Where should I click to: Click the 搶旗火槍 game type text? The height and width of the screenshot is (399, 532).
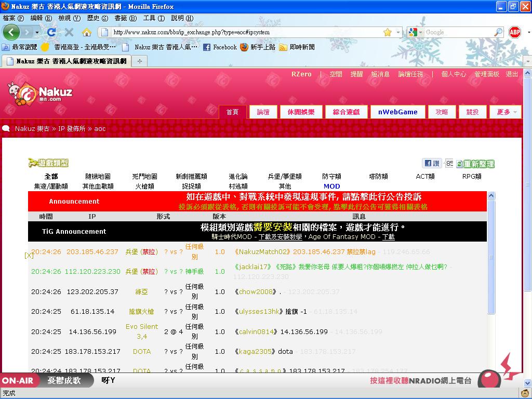(x=141, y=312)
